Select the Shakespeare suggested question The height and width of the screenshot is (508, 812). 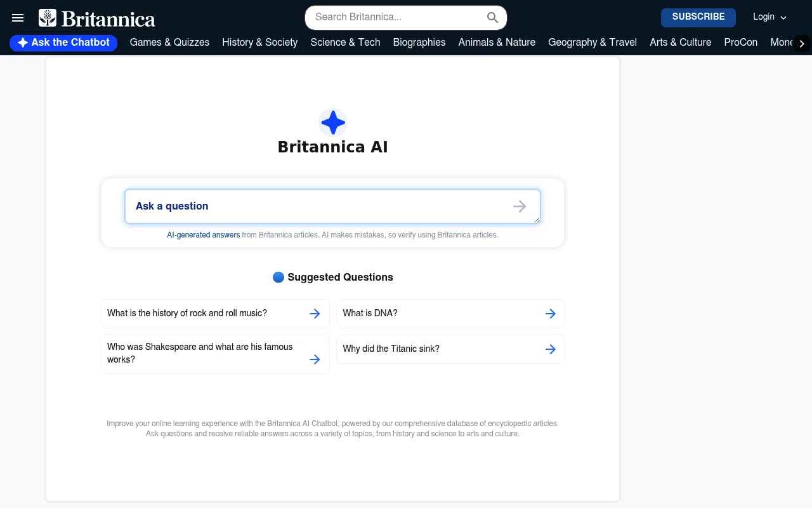click(215, 354)
